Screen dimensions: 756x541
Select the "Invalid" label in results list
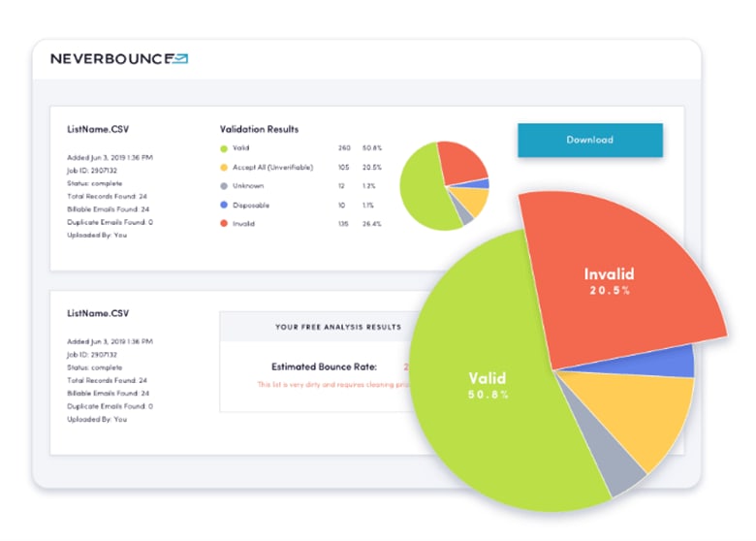[x=244, y=224]
